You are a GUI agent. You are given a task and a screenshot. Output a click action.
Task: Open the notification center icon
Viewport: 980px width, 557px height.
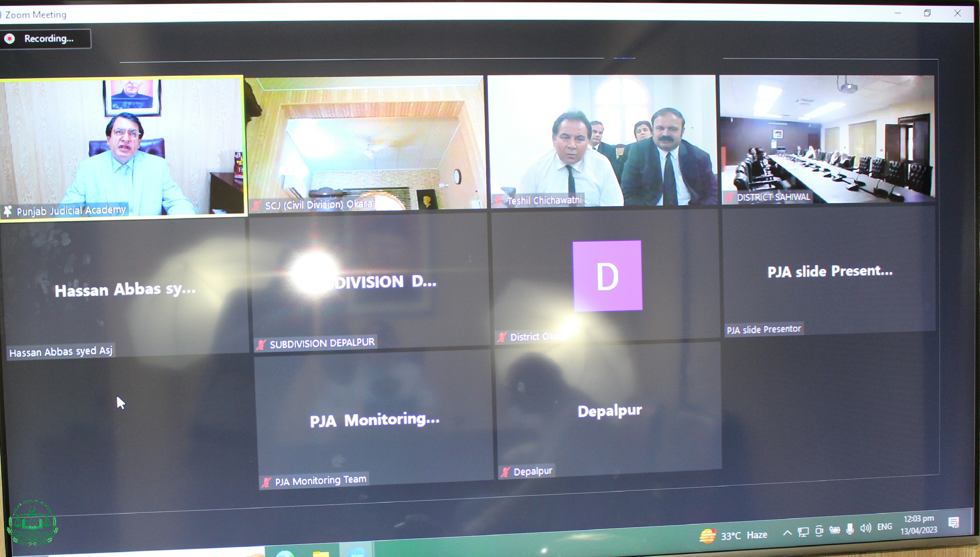[953, 522]
